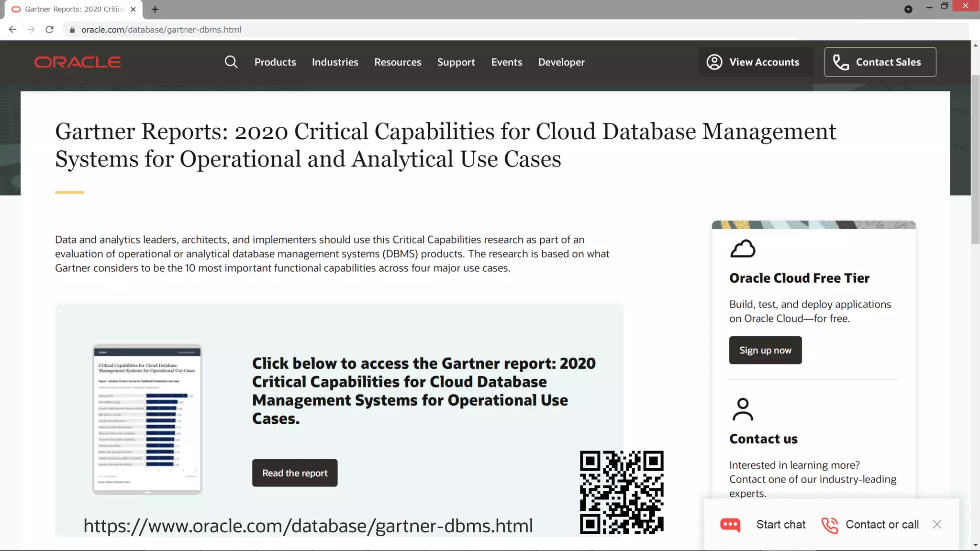Click the report tablet thumbnail image
Screen dimensions: 980x551
[147, 419]
